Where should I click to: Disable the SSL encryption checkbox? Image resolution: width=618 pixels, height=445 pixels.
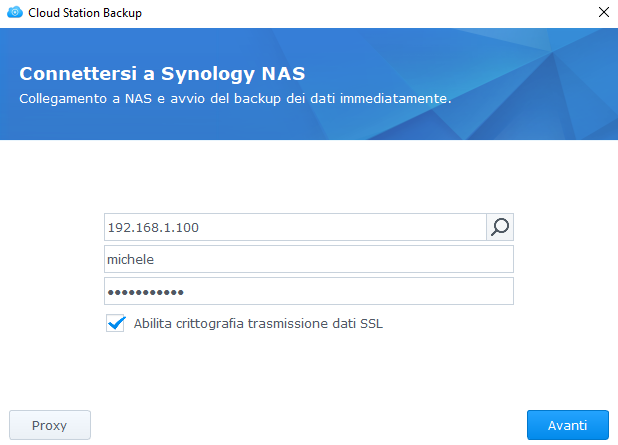coord(114,323)
